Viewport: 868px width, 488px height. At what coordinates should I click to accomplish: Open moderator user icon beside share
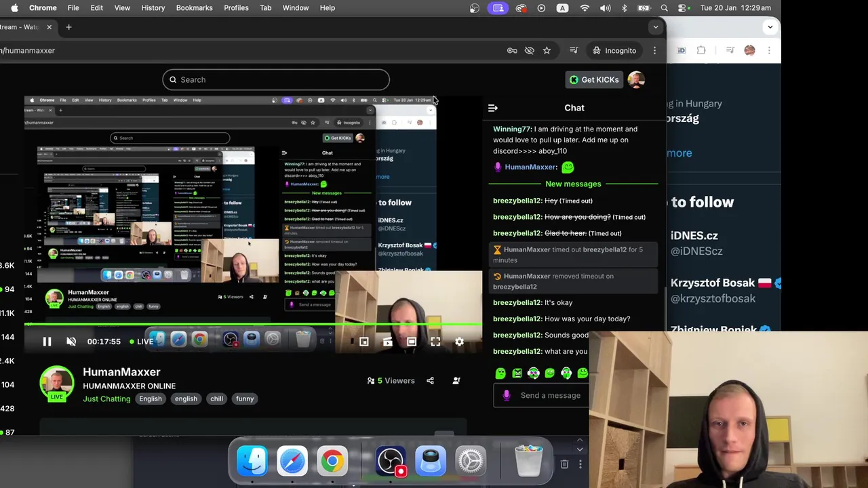pyautogui.click(x=456, y=381)
